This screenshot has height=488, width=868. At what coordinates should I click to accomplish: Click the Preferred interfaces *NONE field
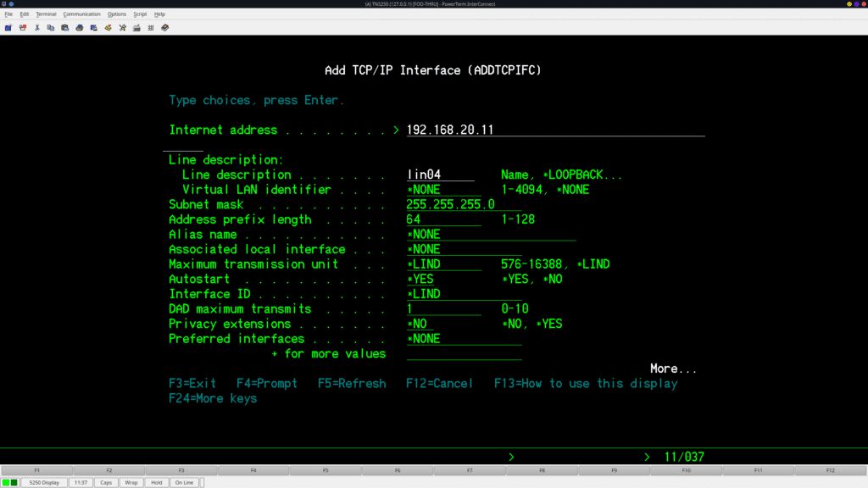464,339
